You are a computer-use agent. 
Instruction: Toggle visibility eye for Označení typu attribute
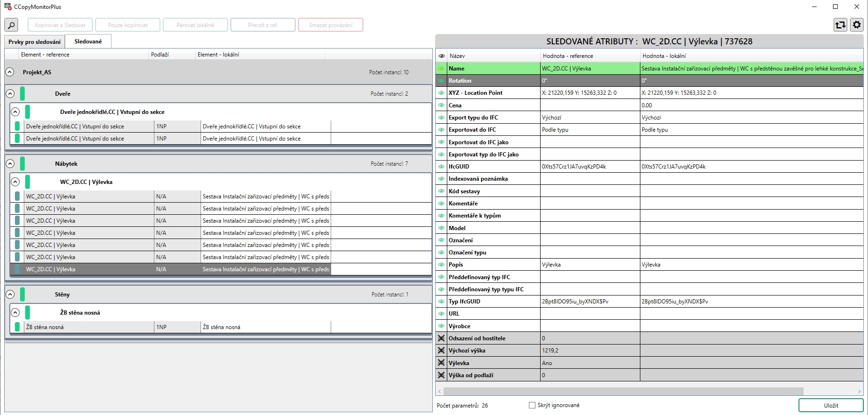click(x=441, y=252)
